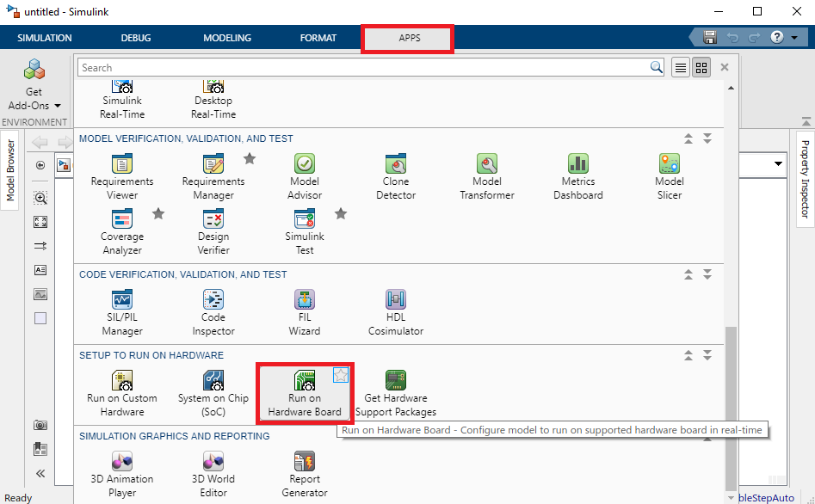
Task: Switch apps gallery to list view
Action: (x=681, y=68)
